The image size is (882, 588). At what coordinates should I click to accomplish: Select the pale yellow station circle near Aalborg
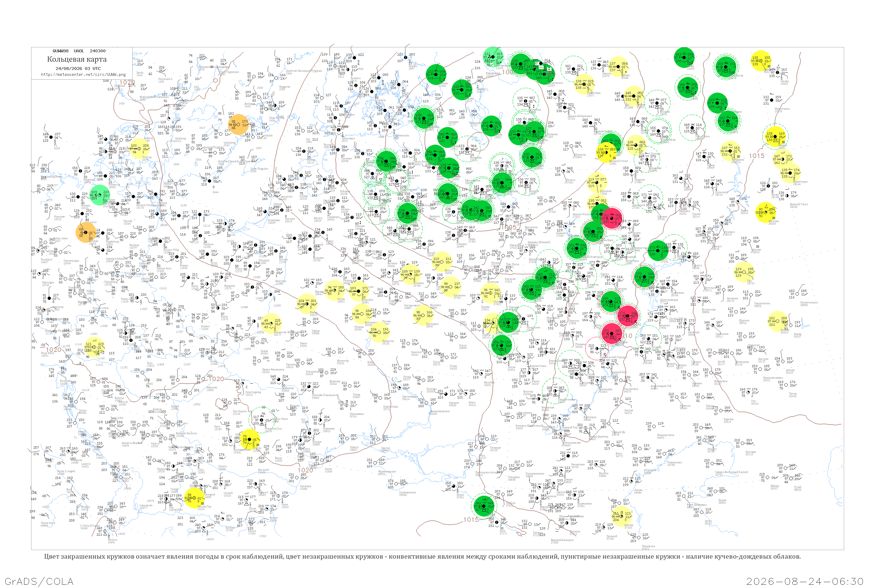pos(139,149)
